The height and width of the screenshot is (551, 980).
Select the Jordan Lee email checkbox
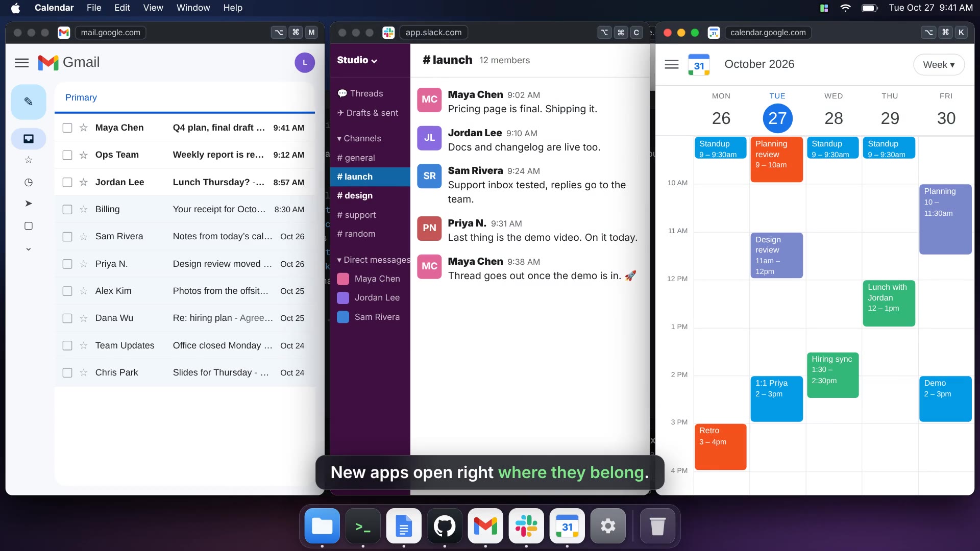pos(67,182)
